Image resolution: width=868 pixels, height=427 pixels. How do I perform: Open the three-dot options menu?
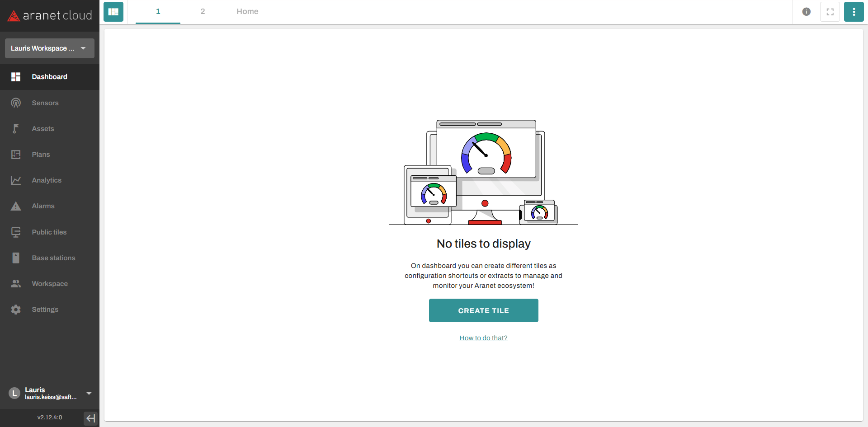[x=854, y=12]
